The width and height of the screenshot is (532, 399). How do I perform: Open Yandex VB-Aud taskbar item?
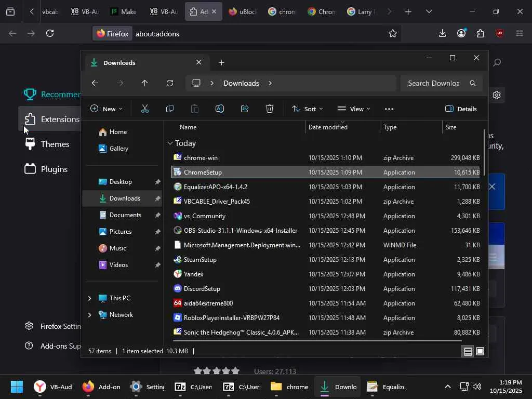click(54, 387)
